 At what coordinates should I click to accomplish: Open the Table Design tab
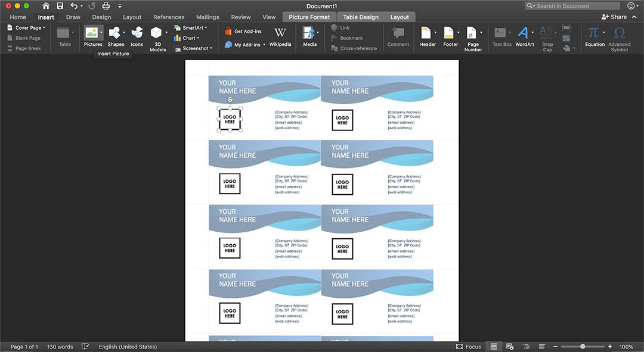tap(361, 17)
